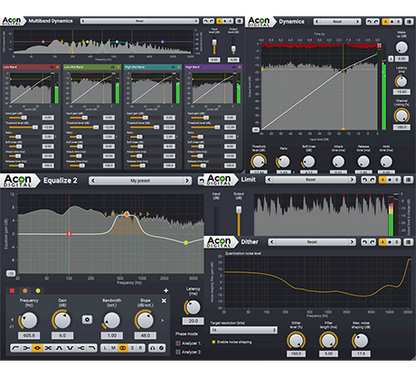Choose the highlighted stereo channel mode button
Viewport: 416px width, 376px height.
(x=123, y=348)
